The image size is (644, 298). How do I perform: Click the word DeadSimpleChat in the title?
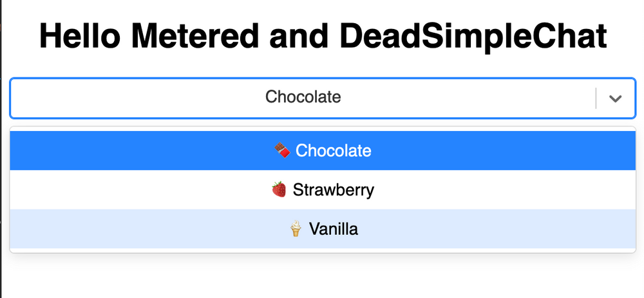point(473,36)
